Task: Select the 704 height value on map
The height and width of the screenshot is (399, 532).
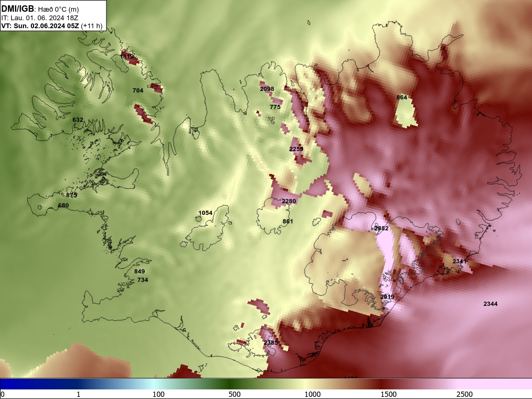Action: point(138,90)
